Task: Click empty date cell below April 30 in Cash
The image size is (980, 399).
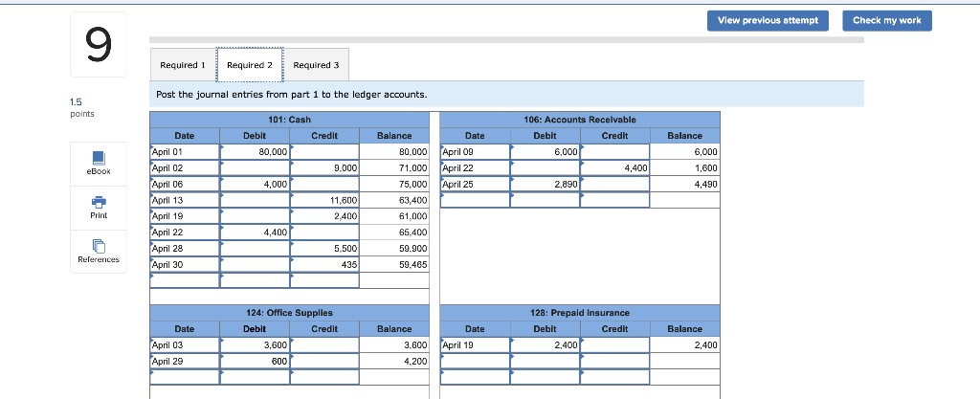Action: tap(185, 281)
